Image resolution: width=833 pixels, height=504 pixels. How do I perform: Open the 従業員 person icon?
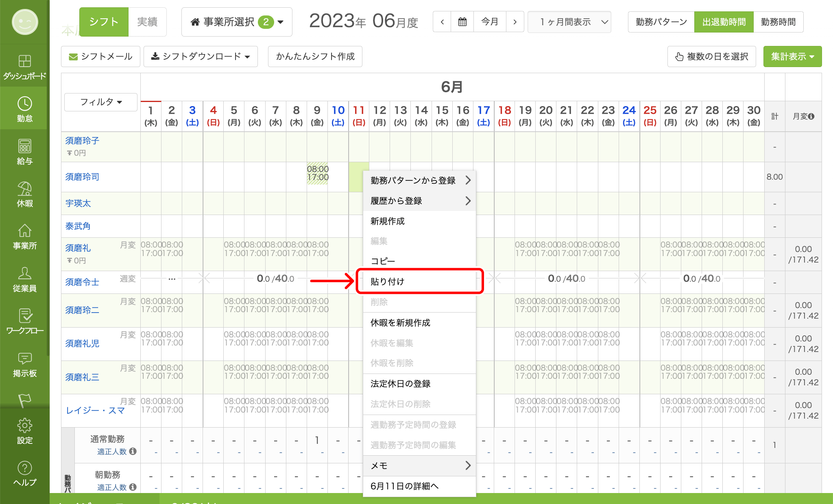tap(24, 274)
